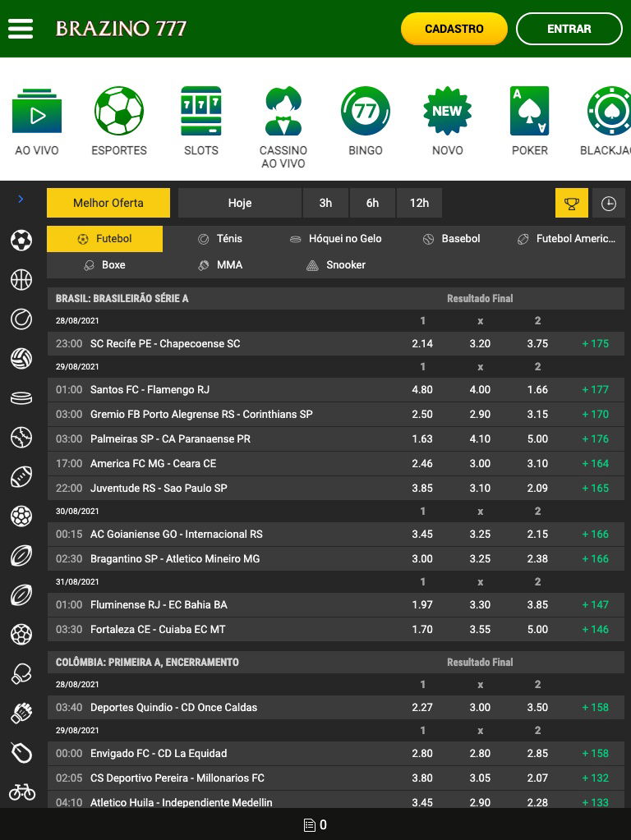This screenshot has width=631, height=840.
Task: Select the Bingo 77 ball icon
Action: point(366,112)
